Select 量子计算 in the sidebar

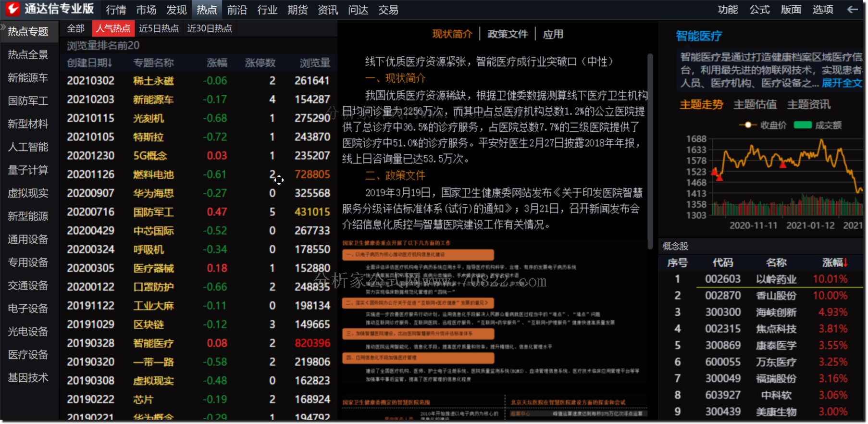tap(28, 170)
